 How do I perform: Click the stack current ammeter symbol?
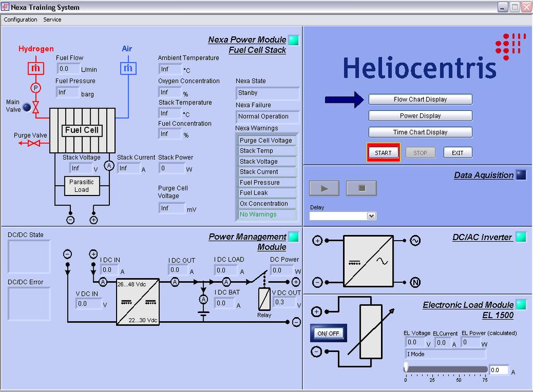pos(109,166)
